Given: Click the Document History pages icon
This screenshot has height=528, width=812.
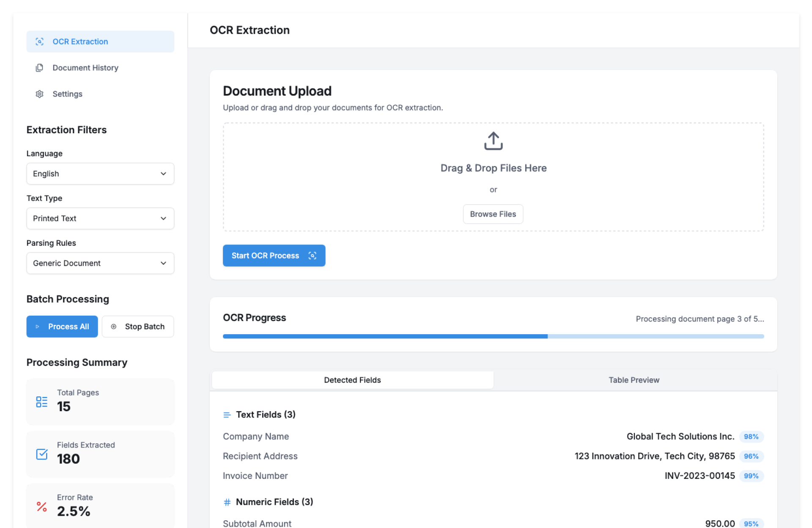Looking at the screenshot, I should (x=39, y=68).
